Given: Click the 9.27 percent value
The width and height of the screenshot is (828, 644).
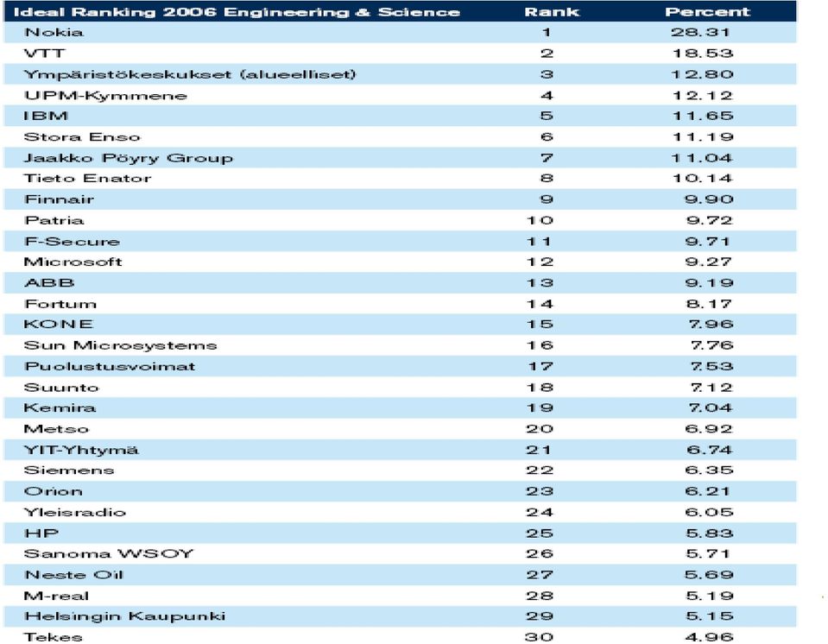Looking at the screenshot, I should [709, 262].
